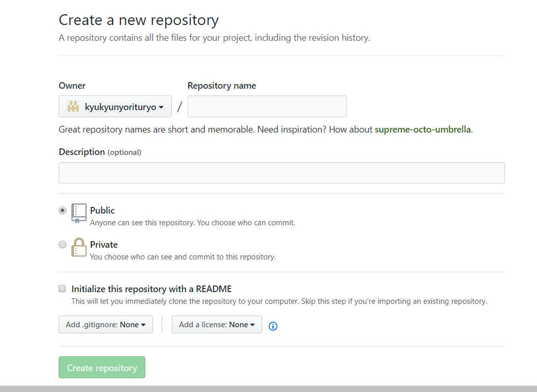Click the bold "Public" label text
The image size is (537, 392).
point(102,210)
